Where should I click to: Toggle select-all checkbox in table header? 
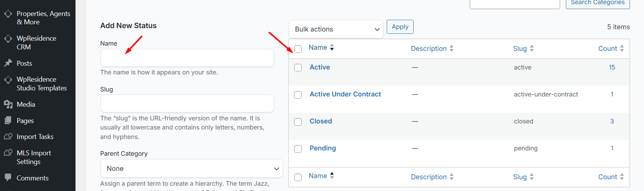click(298, 49)
